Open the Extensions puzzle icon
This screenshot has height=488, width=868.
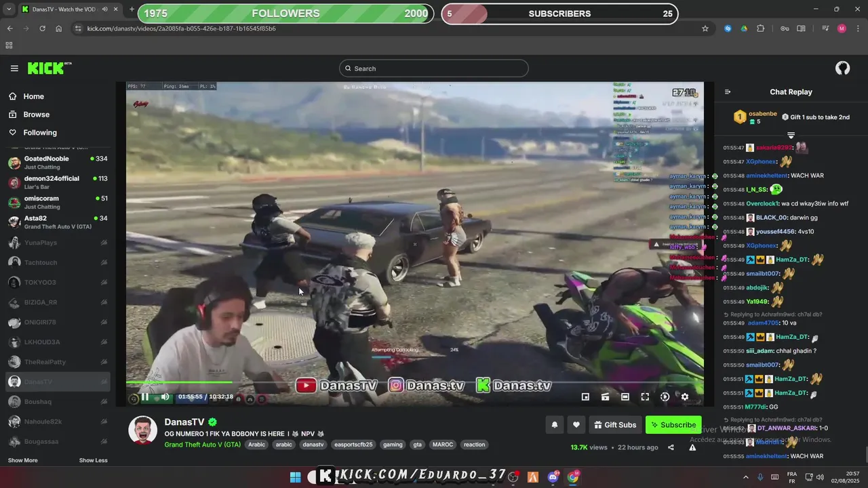(760, 28)
